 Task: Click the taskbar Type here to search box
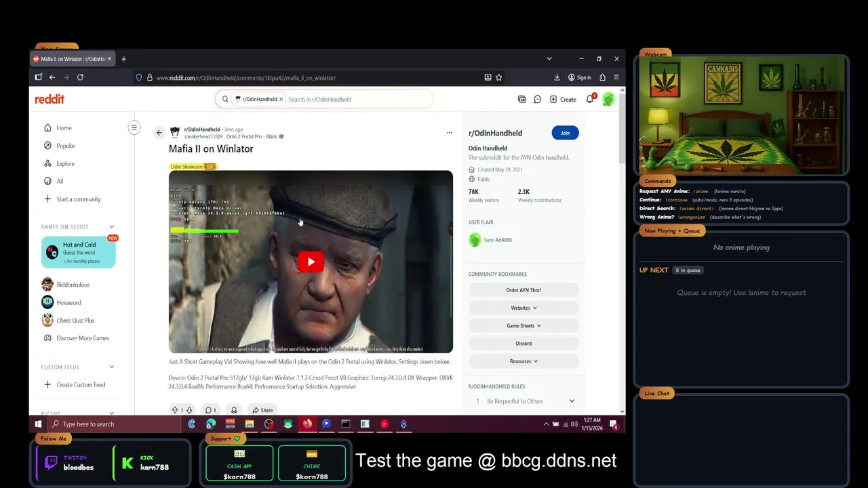click(x=115, y=424)
